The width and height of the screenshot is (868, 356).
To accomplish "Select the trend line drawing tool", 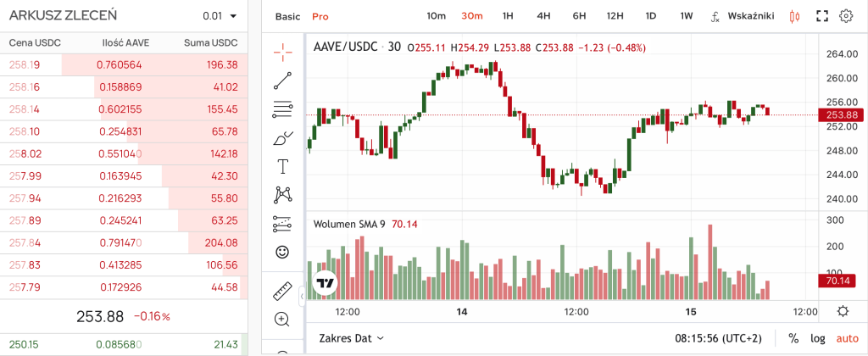I will pyautogui.click(x=282, y=81).
